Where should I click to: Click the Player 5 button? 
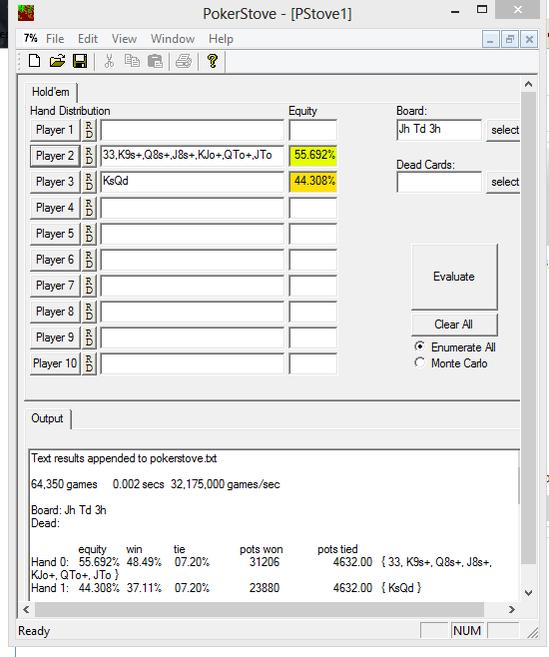pyautogui.click(x=55, y=234)
